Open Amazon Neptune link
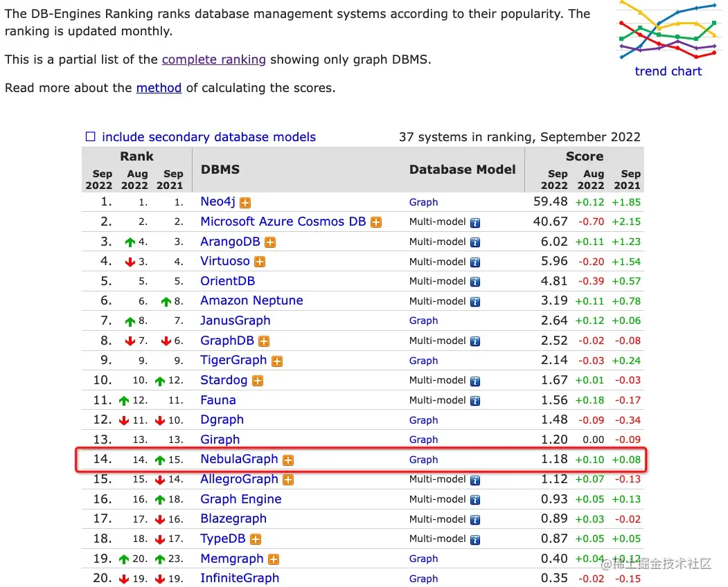 [251, 300]
